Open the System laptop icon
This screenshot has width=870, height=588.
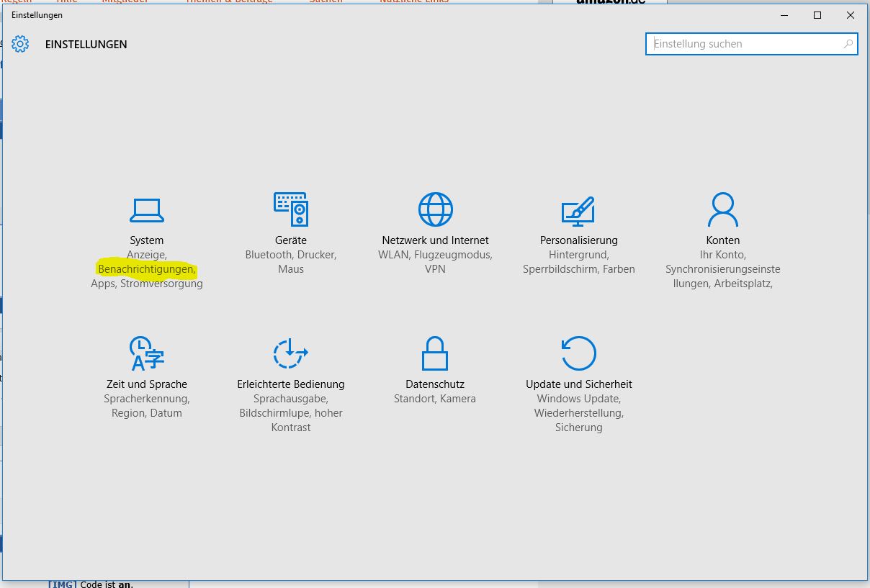[147, 210]
